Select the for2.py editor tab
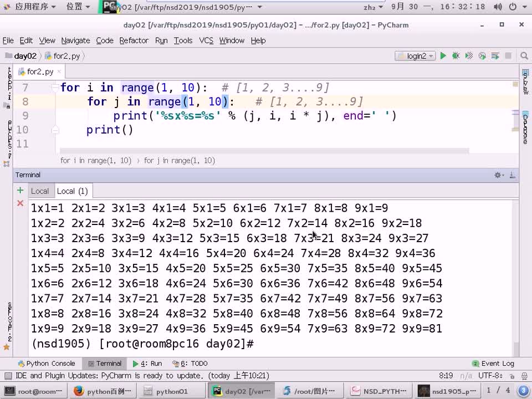Image resolution: width=532 pixels, height=399 pixels. tap(40, 71)
